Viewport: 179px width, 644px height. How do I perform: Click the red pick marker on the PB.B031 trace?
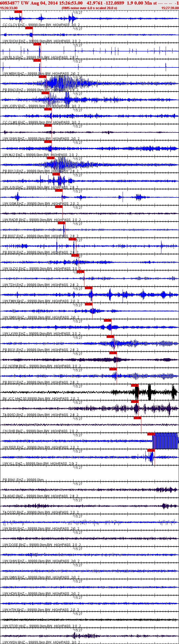pos(110,337)
